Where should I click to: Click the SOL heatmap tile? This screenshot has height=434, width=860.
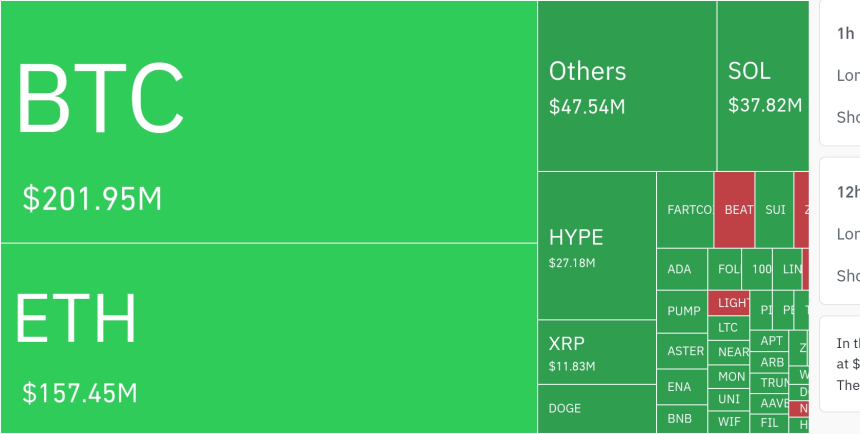762,86
